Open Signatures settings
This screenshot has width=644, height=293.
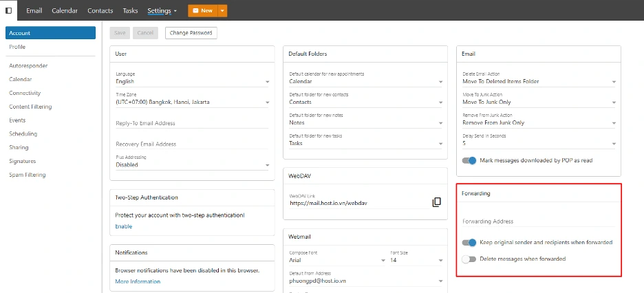tap(23, 161)
